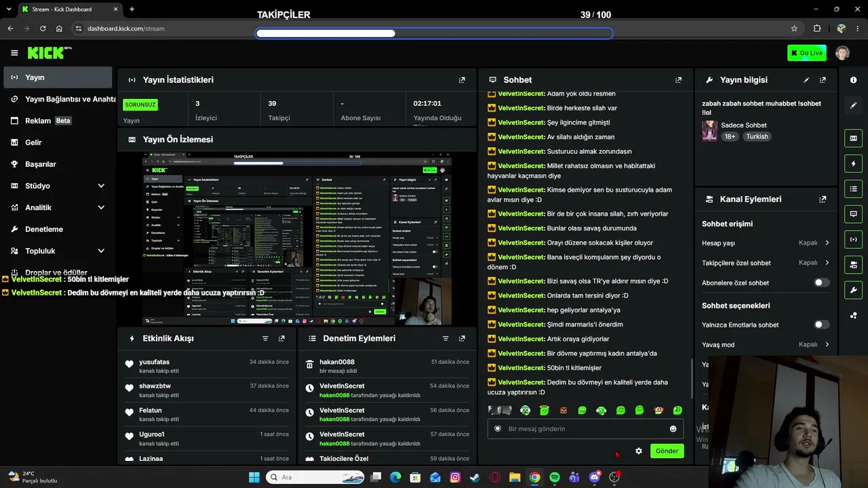Pop out the Yayın bilgisi panel
868x488 pixels.
click(823, 80)
